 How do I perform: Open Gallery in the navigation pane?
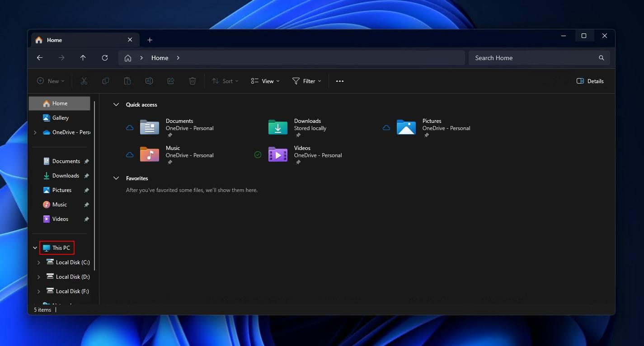pyautogui.click(x=60, y=118)
